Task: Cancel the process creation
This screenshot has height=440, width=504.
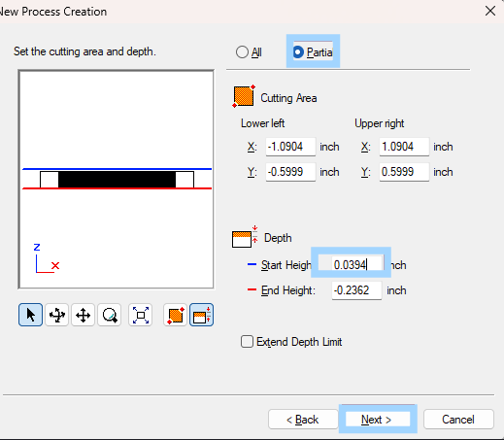Action: (458, 420)
